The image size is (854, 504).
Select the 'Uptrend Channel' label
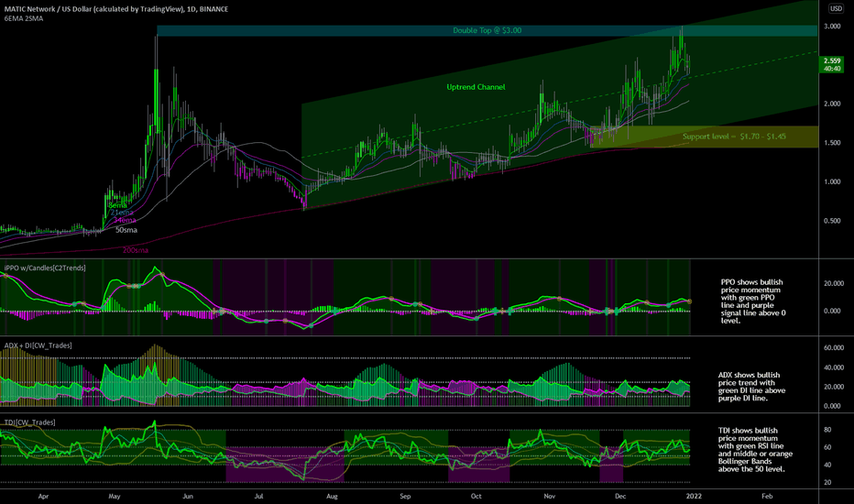pos(476,87)
